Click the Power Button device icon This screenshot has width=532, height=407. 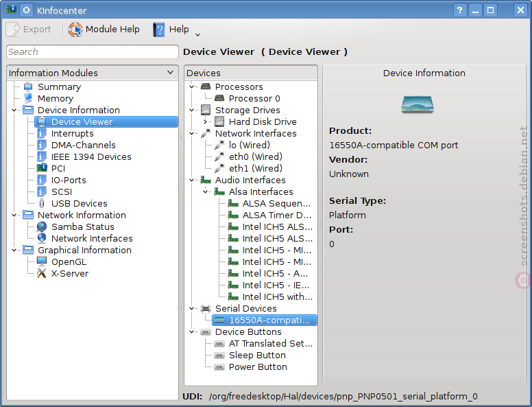pos(219,367)
